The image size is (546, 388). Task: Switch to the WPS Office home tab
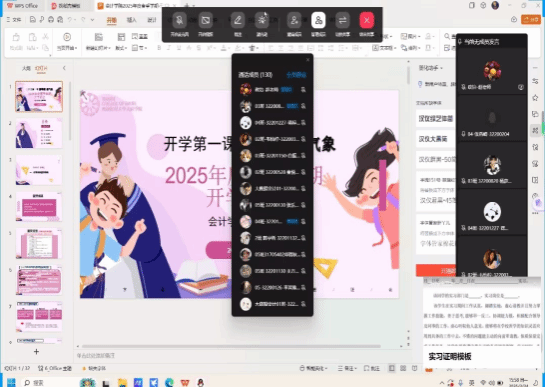point(23,6)
